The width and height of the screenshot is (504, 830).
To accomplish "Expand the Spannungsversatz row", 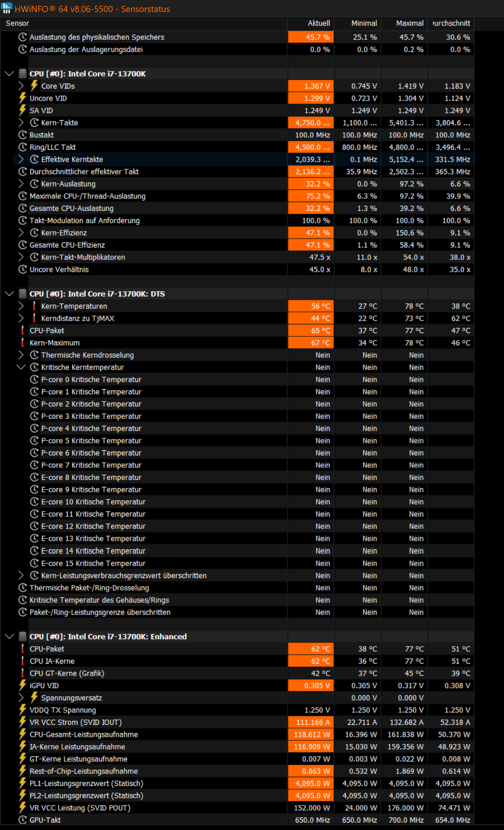I will [21, 698].
